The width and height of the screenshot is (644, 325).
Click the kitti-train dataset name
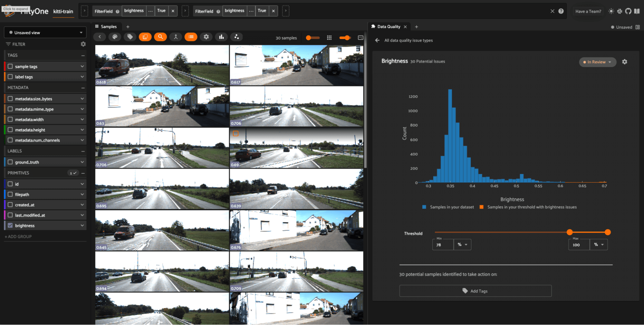pyautogui.click(x=63, y=11)
